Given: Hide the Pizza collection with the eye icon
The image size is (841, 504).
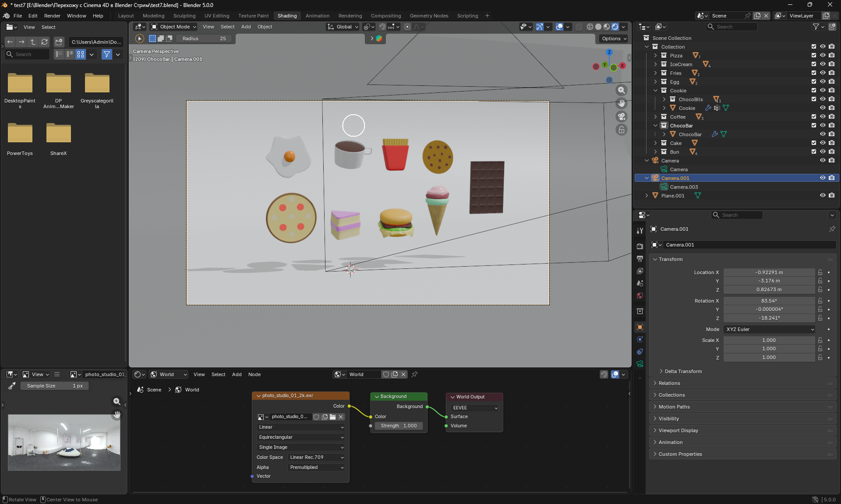Looking at the screenshot, I should tap(823, 56).
